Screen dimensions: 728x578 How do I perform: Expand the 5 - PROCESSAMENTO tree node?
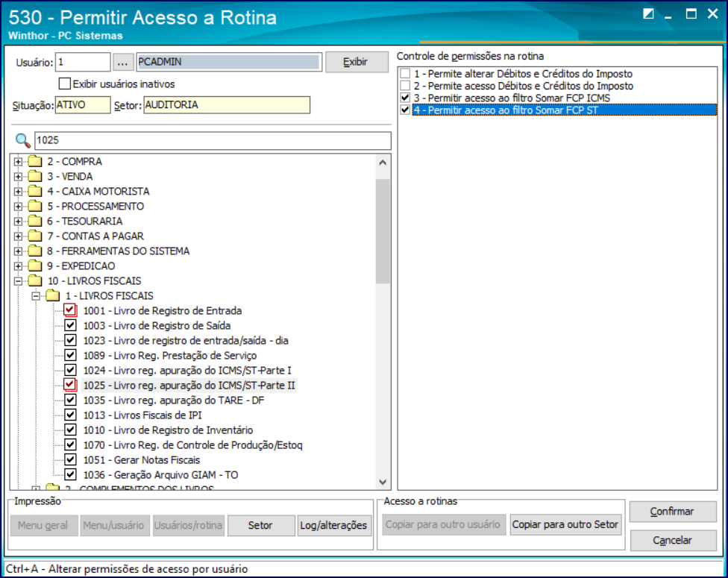pyautogui.click(x=18, y=206)
